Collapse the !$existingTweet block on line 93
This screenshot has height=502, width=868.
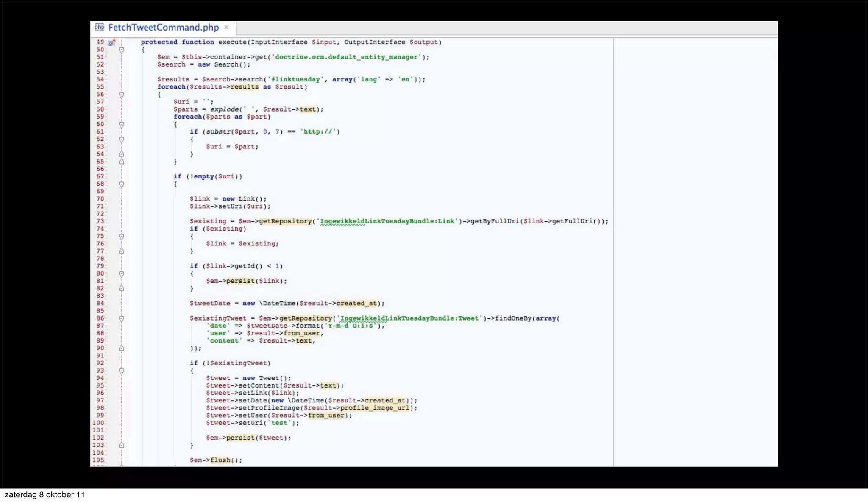point(122,371)
